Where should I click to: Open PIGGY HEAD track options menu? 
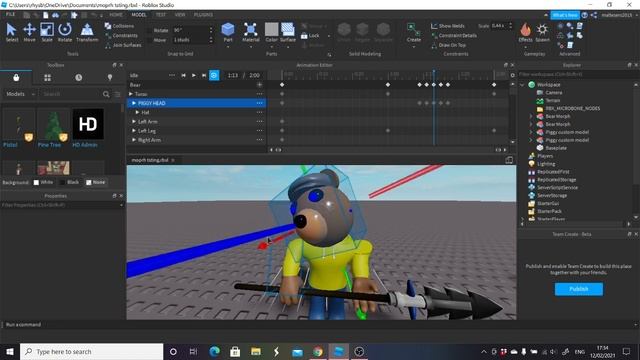click(259, 103)
